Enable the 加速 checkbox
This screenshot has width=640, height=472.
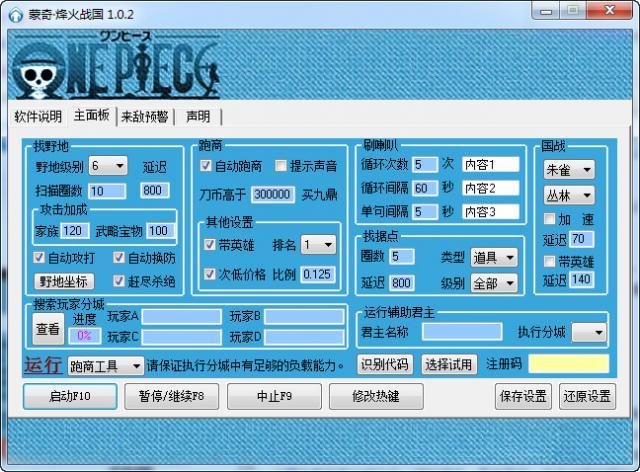[550, 219]
